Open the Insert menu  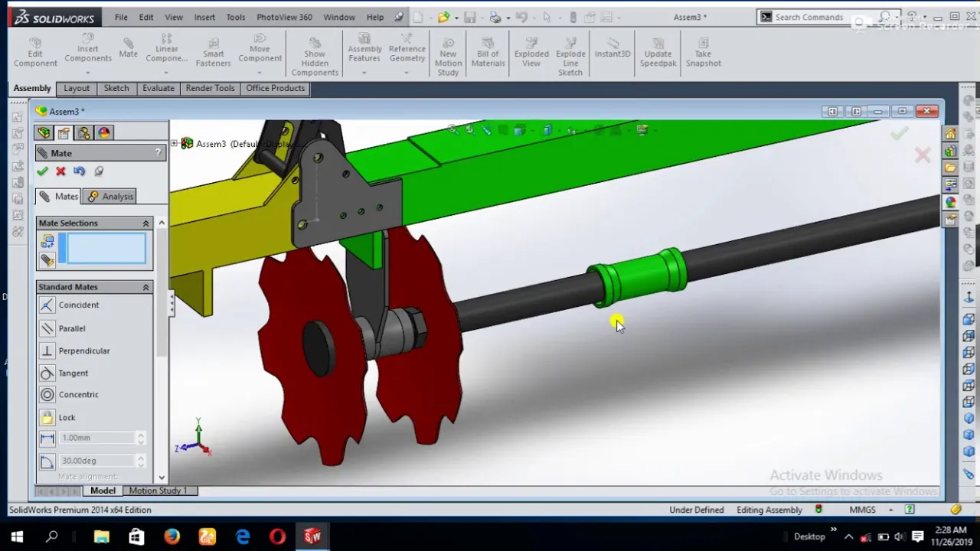pos(204,17)
